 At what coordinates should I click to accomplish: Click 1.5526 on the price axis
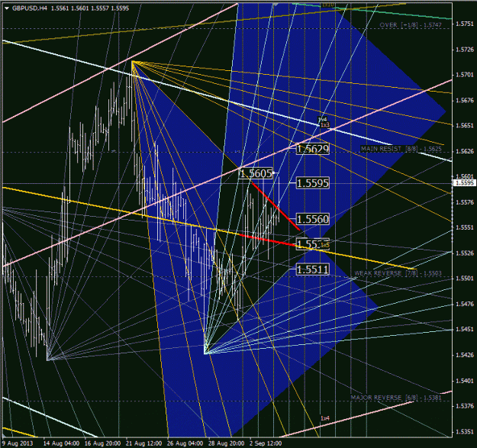point(465,253)
